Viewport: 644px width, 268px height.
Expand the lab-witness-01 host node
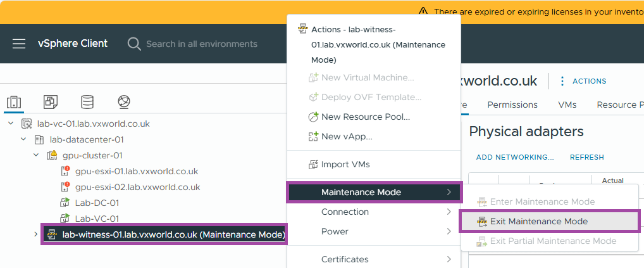tap(36, 234)
